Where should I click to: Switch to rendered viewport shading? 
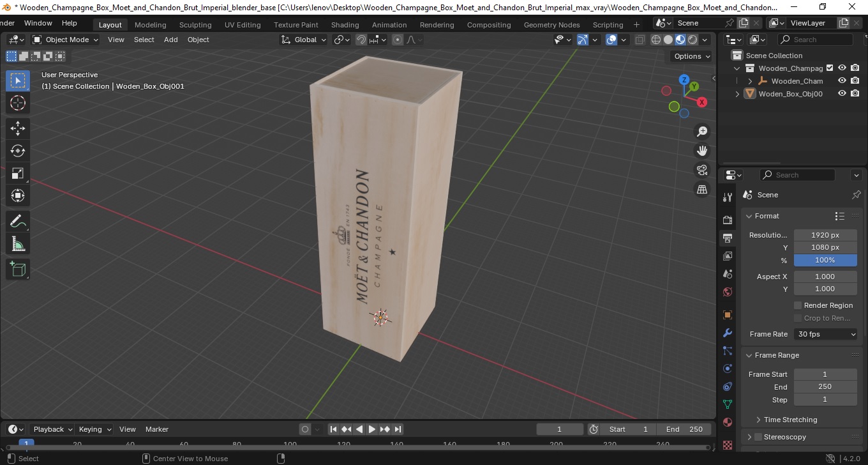[x=692, y=40]
